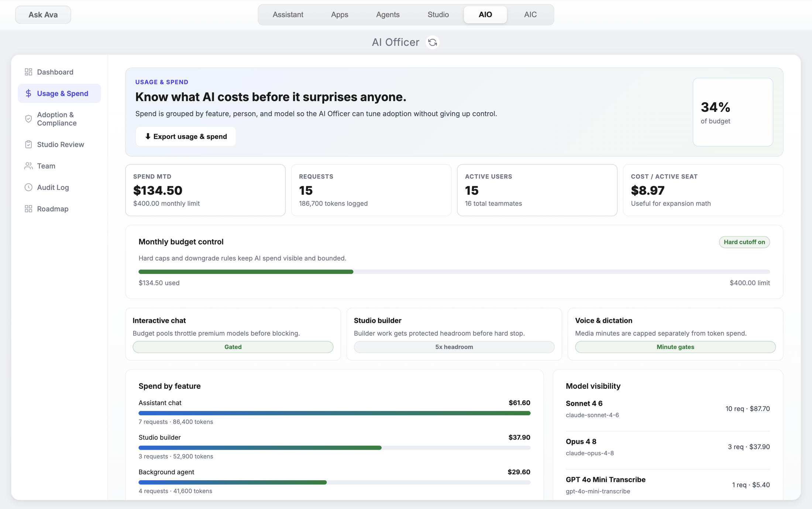Click the 'Interactive chat' card title

159,321
